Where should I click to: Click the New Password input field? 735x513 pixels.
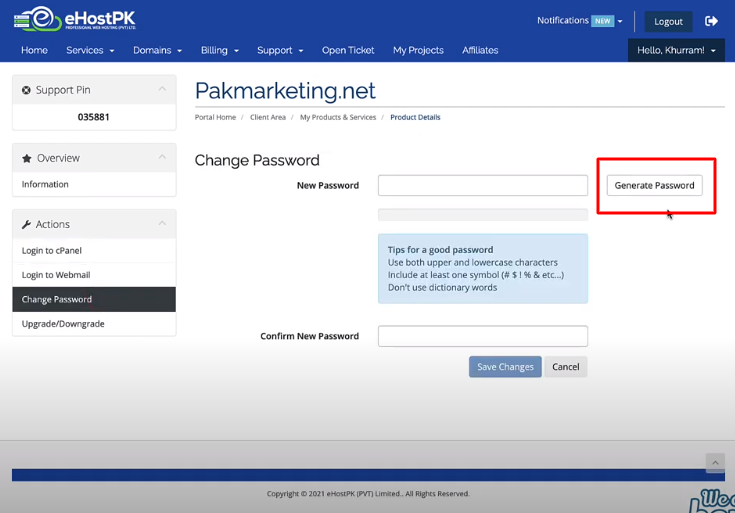(x=483, y=185)
